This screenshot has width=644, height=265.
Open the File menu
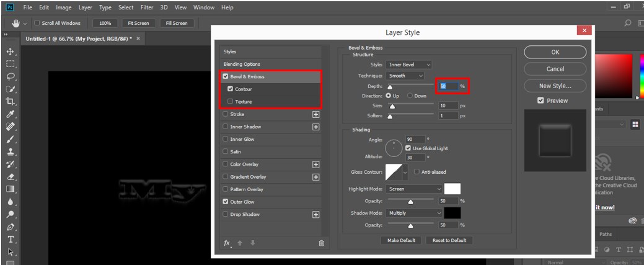pyautogui.click(x=28, y=7)
